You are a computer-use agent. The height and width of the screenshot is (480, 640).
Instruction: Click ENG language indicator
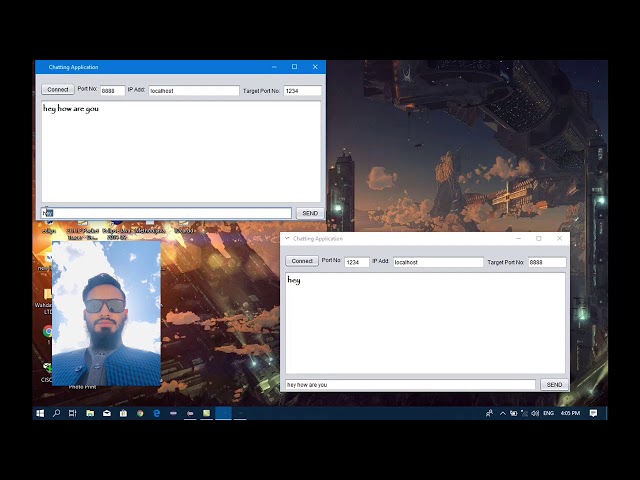pyautogui.click(x=549, y=413)
